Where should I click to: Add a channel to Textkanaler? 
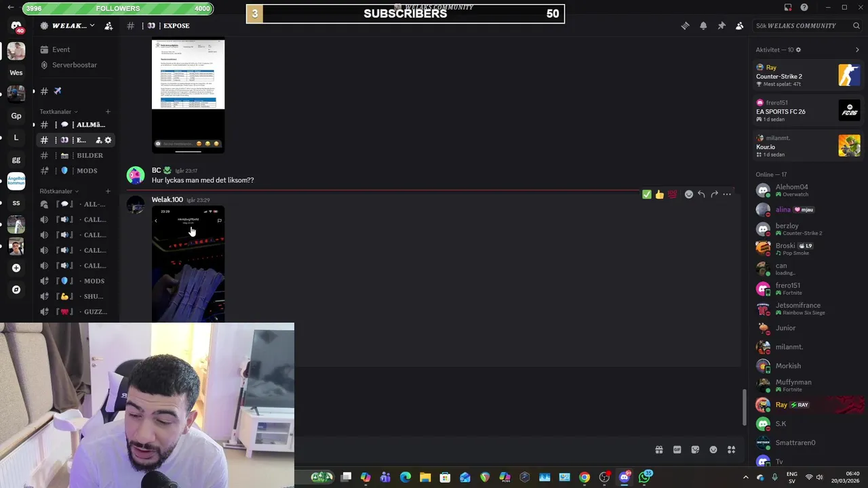click(108, 112)
